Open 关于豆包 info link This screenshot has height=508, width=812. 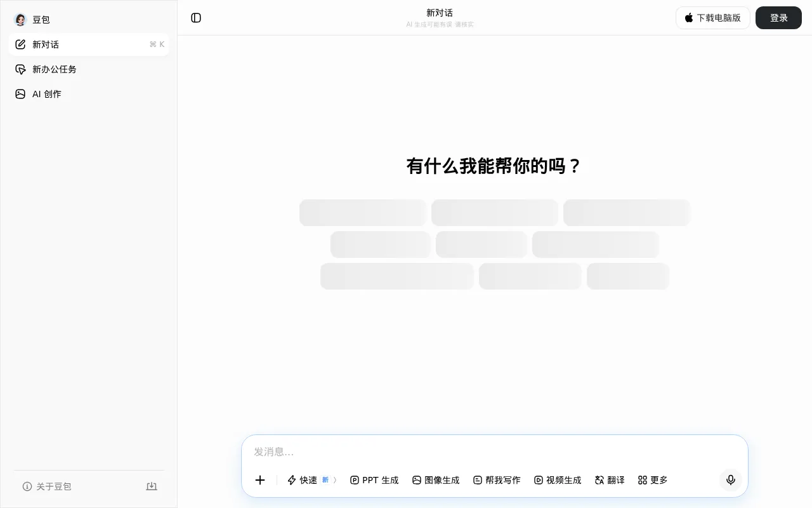[x=47, y=486]
